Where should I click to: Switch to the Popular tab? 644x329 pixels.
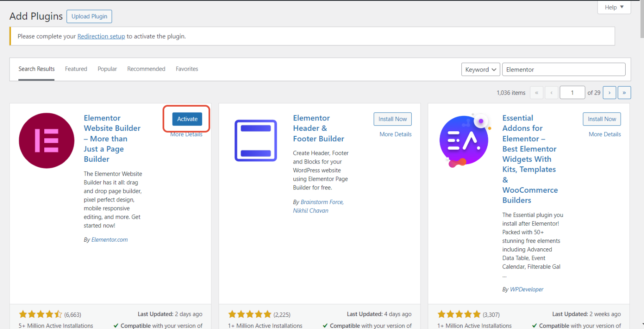coord(107,69)
